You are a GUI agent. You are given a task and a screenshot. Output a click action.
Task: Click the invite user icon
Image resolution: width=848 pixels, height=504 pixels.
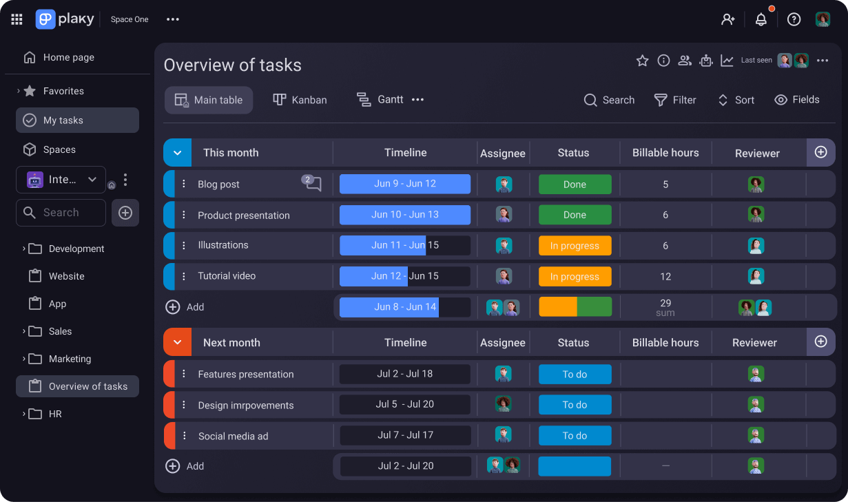tap(728, 19)
